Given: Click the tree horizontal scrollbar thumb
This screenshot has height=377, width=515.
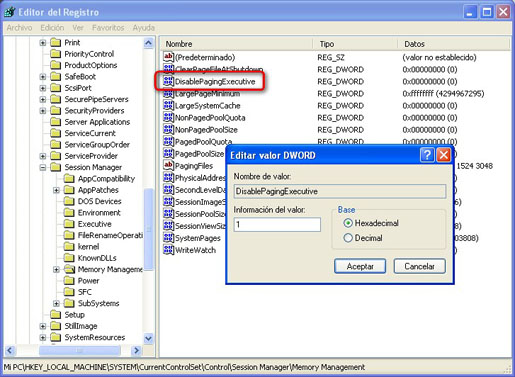Looking at the screenshot, I should (80, 350).
